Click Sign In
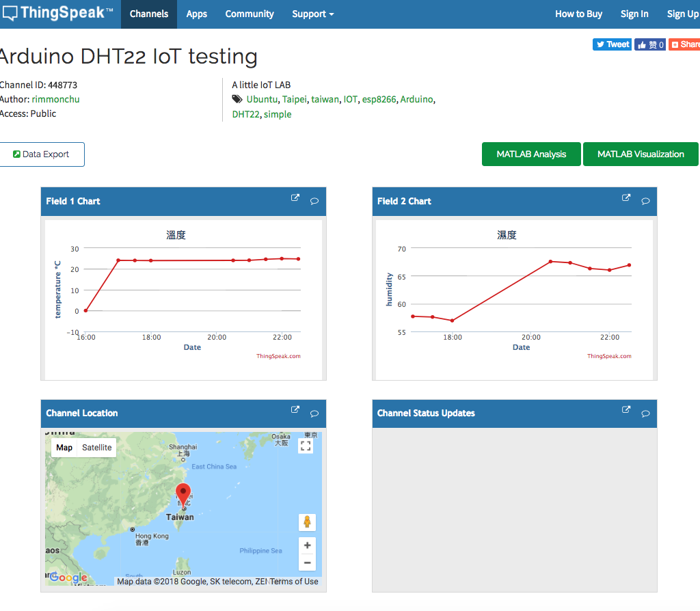 pyautogui.click(x=634, y=14)
